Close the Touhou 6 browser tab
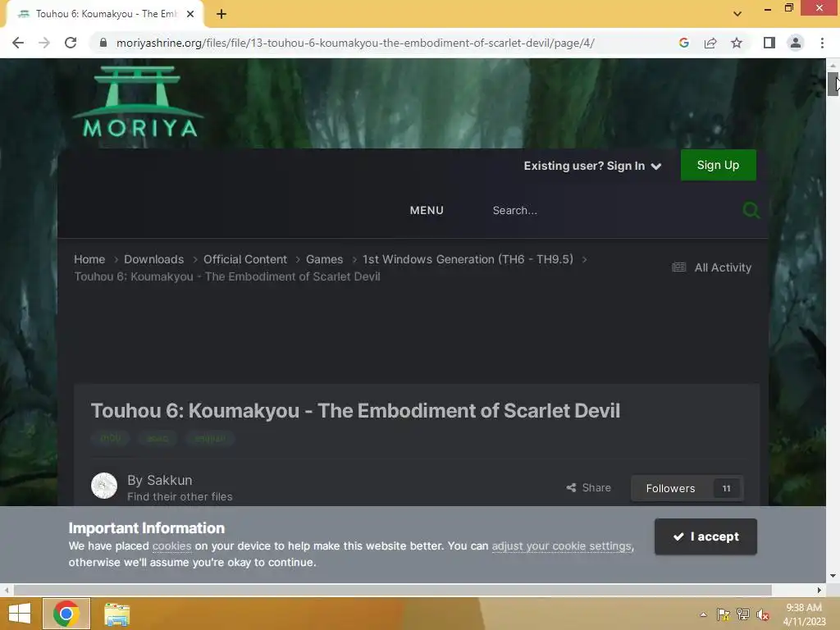The image size is (840, 630). coord(190,14)
